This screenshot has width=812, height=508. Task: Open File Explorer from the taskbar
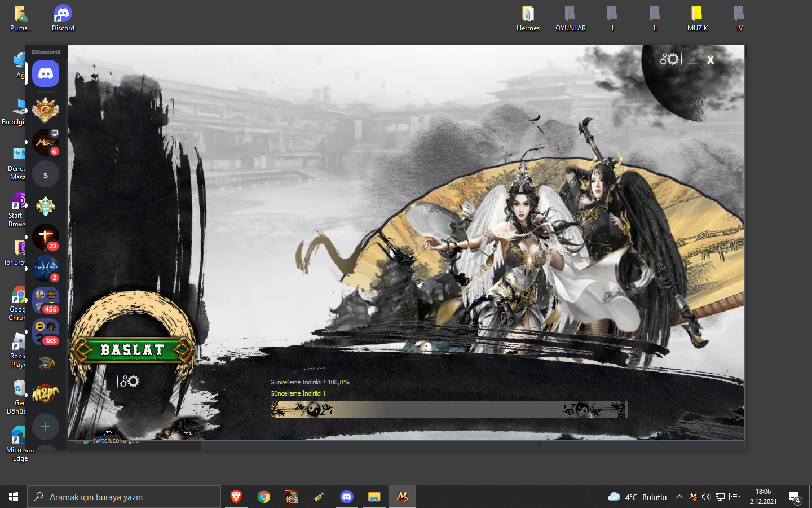[x=374, y=497]
